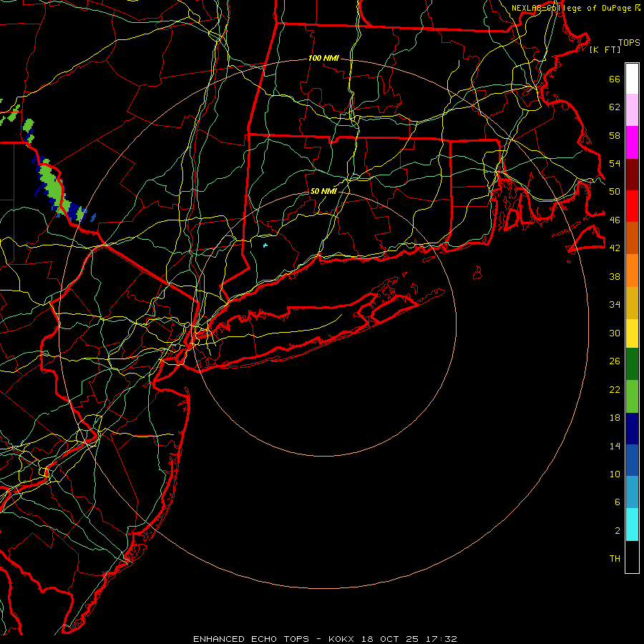Click the light blue legend swatch

[x=632, y=492]
